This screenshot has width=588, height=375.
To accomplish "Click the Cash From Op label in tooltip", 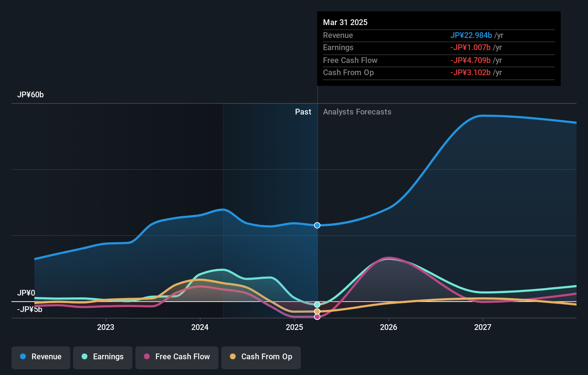I will (348, 72).
